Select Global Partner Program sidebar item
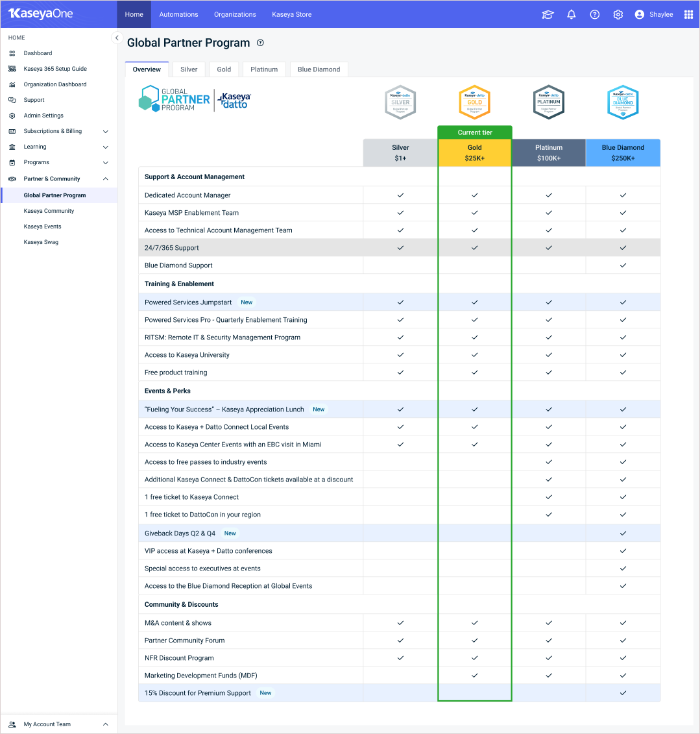This screenshot has width=700, height=734. (x=59, y=195)
